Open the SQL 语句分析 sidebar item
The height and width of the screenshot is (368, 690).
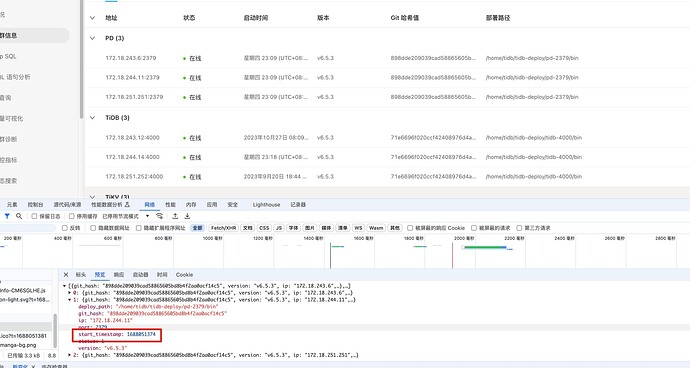click(15, 77)
